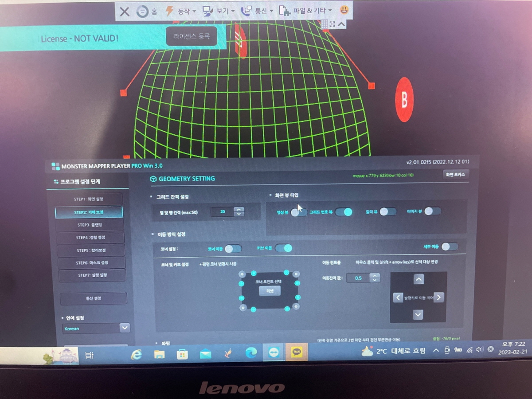The height and width of the screenshot is (399, 532).
Task: Select STEP2: 기하 보정
Action: [x=89, y=212]
